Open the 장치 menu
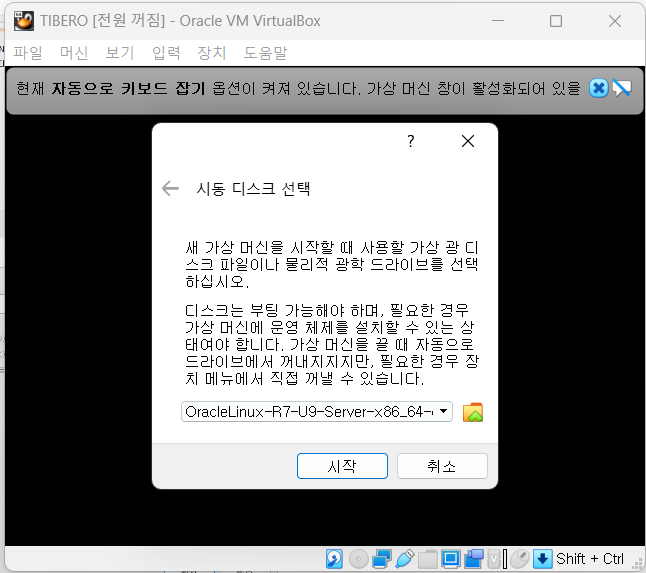 tap(211, 53)
